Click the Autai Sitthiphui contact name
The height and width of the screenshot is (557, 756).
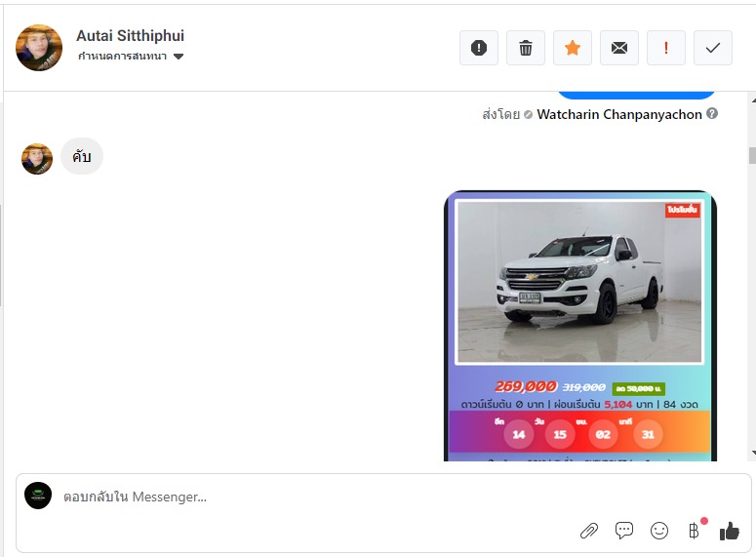[130, 35]
